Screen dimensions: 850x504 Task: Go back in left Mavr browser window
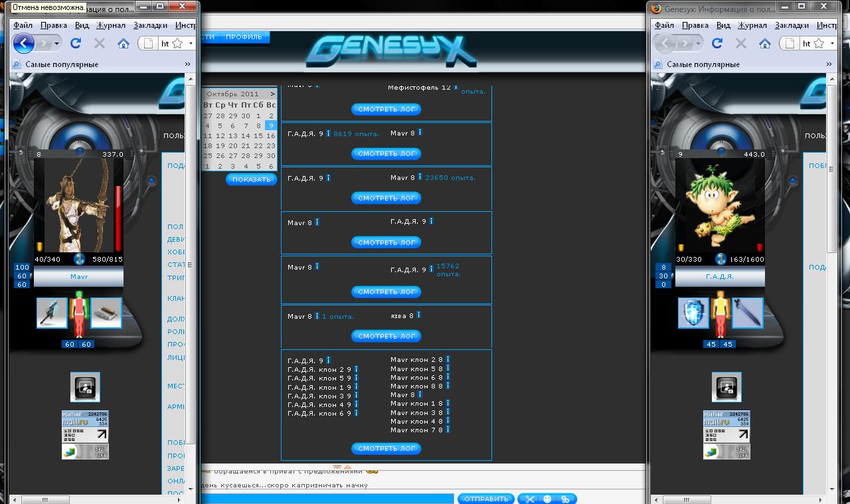click(x=24, y=44)
